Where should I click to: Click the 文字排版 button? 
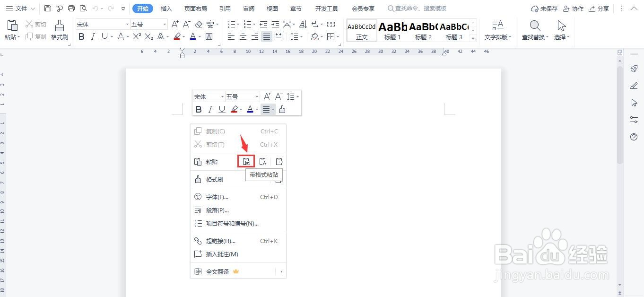pos(497,30)
